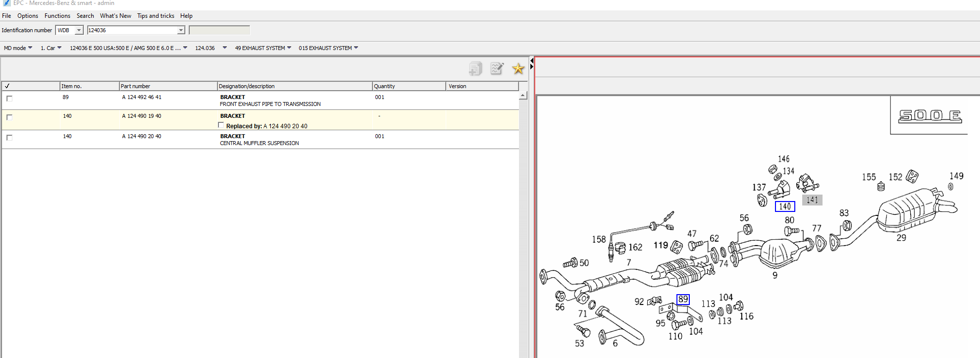Open the WDB identification prefix dropdown

coord(78,30)
